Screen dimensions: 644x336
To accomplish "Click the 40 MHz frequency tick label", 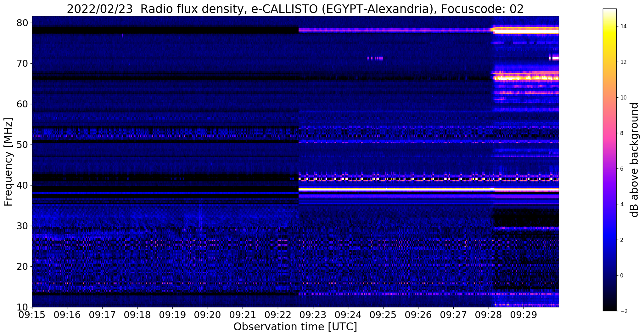I will coord(23,185).
